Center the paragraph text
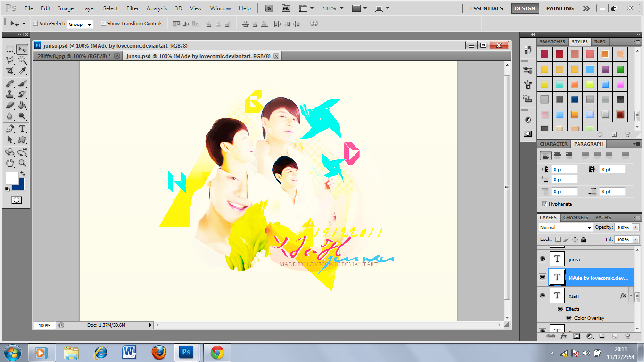 pos(557,156)
